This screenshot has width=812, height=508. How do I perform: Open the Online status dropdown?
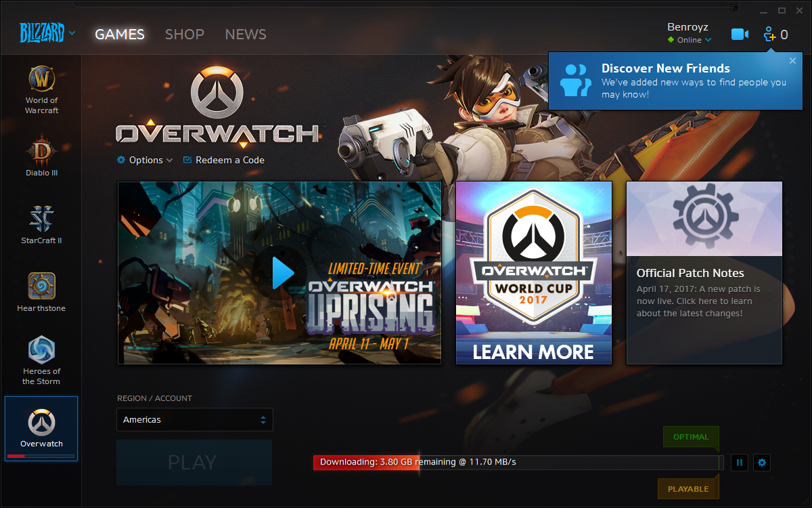point(690,40)
